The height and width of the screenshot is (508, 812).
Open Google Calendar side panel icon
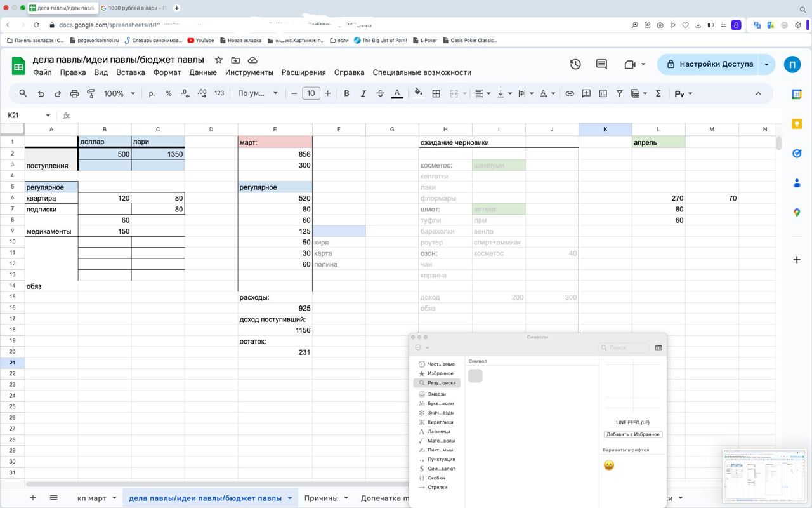point(797,94)
